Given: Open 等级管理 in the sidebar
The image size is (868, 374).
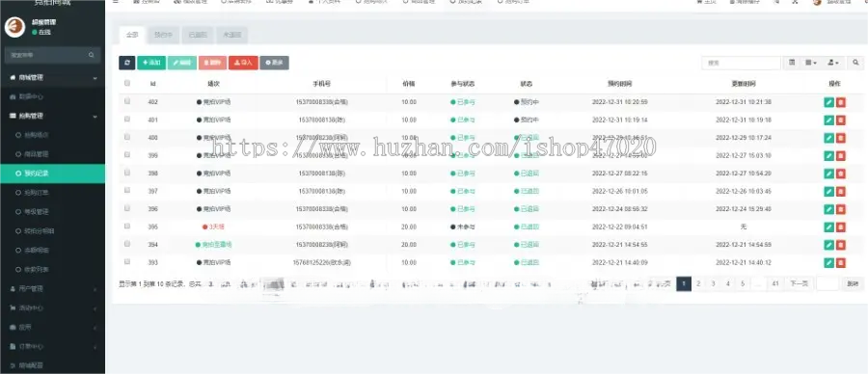Looking at the screenshot, I should coord(53,212).
